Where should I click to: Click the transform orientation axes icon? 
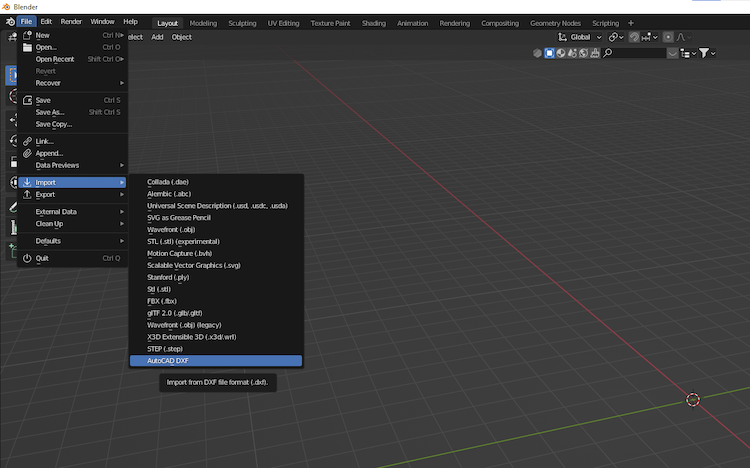tap(562, 37)
